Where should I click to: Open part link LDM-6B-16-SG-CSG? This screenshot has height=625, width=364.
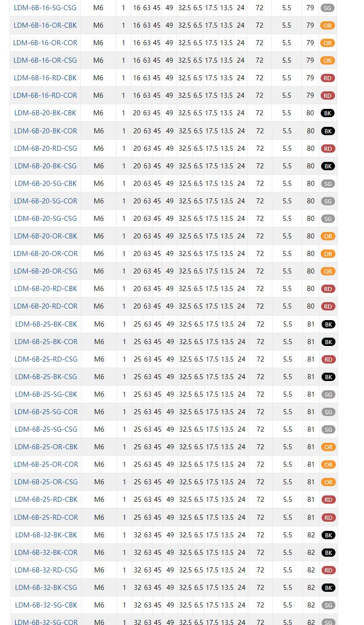click(x=45, y=8)
